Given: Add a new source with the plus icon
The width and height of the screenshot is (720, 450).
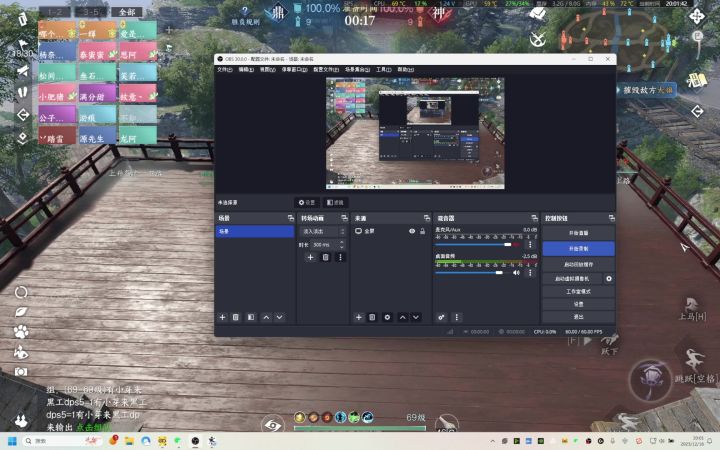Looking at the screenshot, I should [359, 317].
